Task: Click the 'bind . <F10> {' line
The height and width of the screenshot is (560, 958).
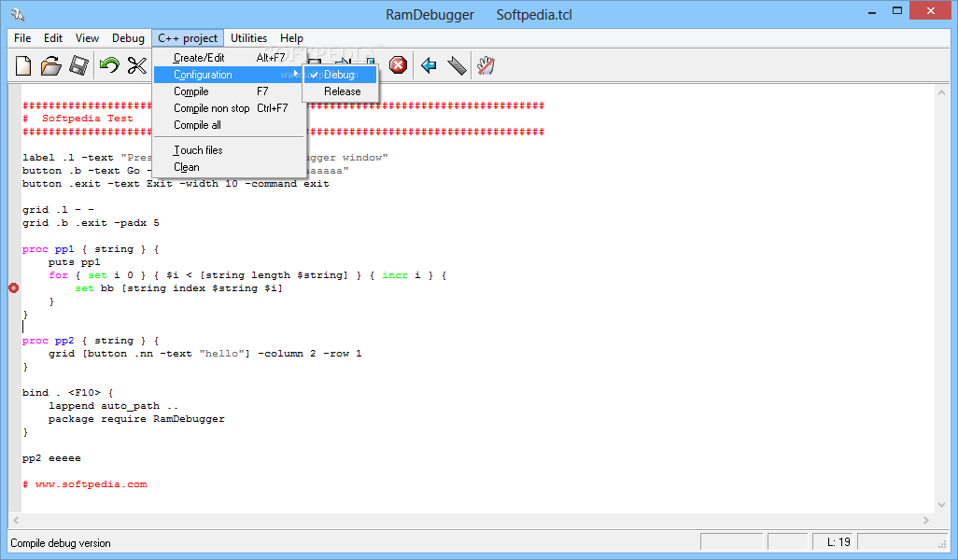Action: coord(68,393)
